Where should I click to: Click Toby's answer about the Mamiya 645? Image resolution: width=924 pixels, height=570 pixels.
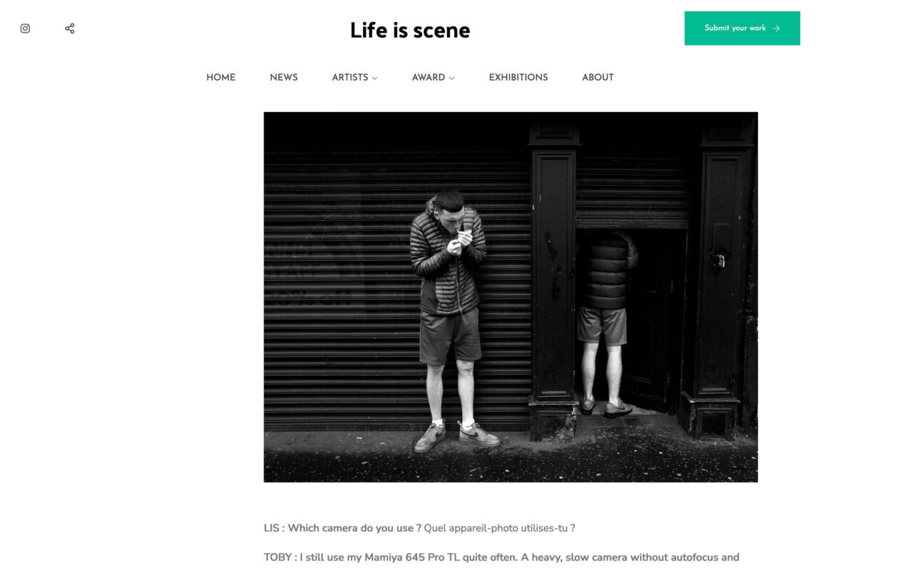501,557
